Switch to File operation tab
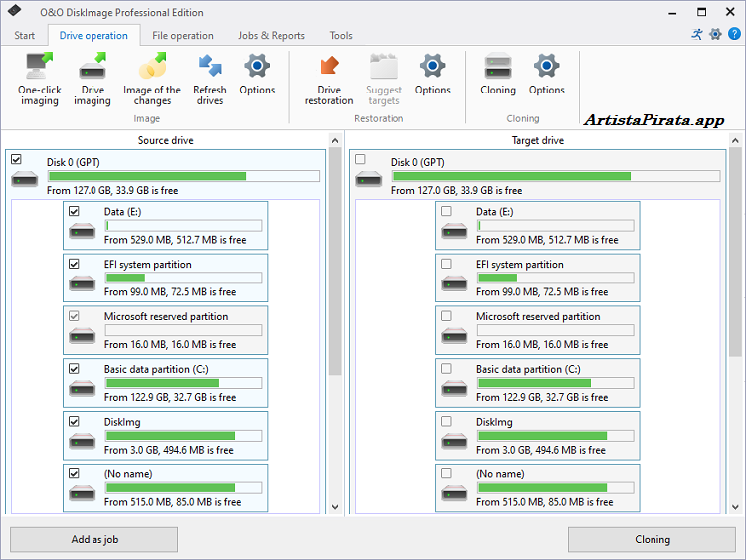Viewport: 746px width, 560px height. coord(183,36)
